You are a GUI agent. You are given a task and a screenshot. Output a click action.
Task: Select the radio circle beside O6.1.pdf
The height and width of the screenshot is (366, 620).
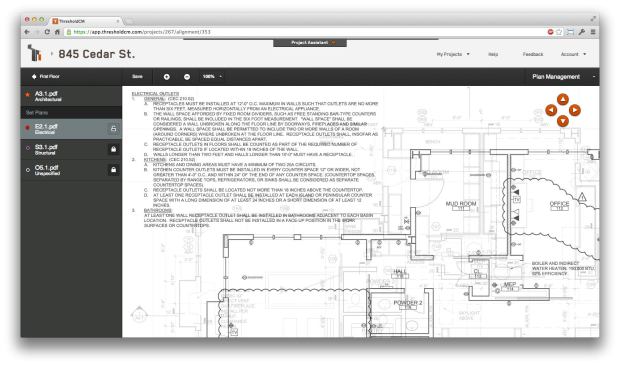(28, 170)
